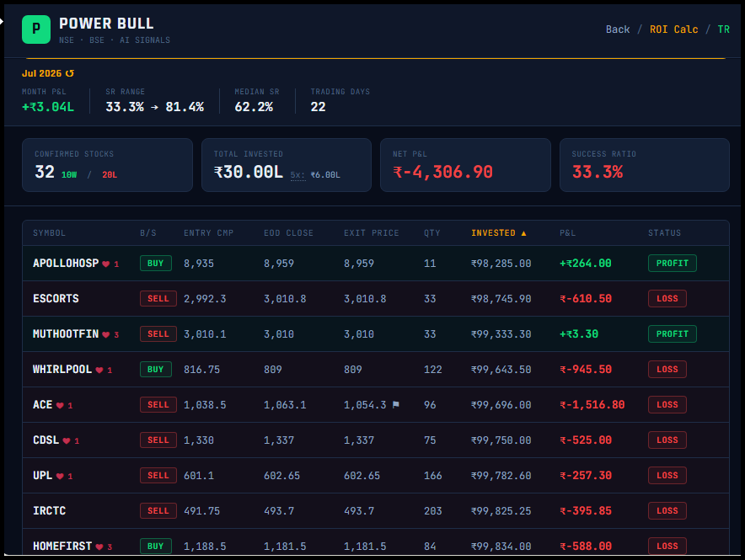Open the TR link in header
The width and height of the screenshot is (745, 560).
[724, 29]
